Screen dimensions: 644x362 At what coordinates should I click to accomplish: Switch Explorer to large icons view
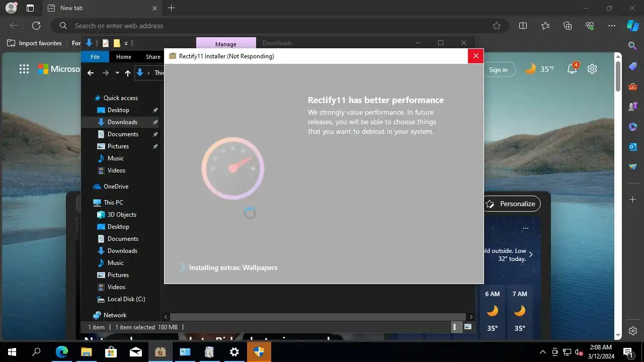pyautogui.click(x=468, y=327)
